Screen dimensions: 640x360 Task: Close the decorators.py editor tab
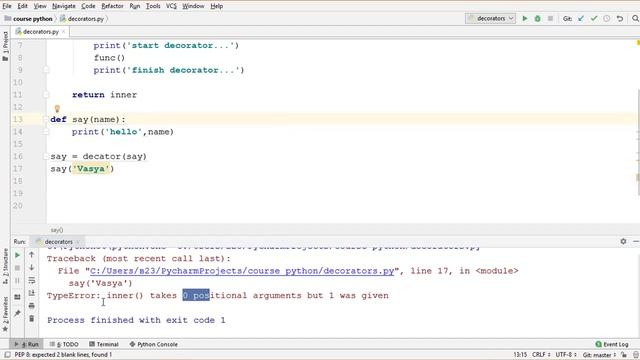pyautogui.click(x=63, y=31)
